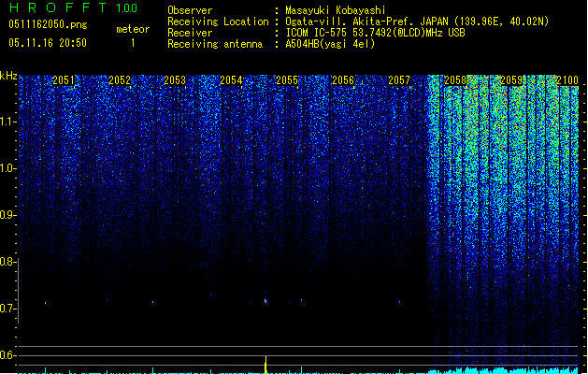Click the kHz axis unit label

(8, 76)
